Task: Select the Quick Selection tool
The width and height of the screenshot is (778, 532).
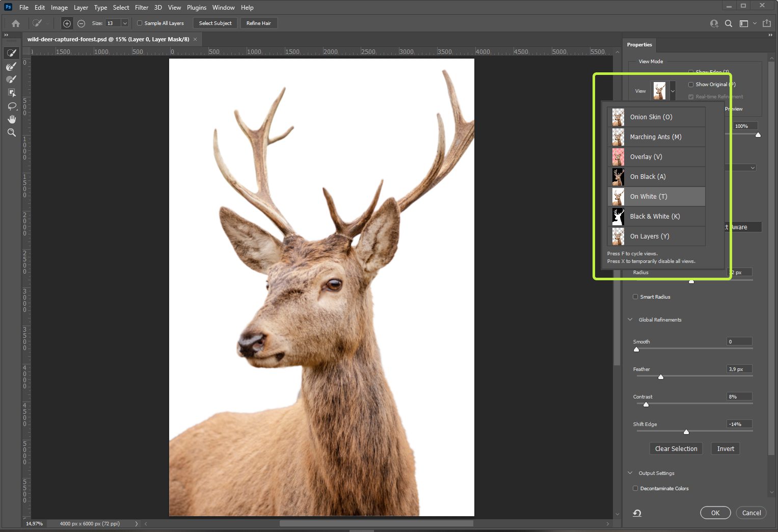Action: [x=11, y=53]
